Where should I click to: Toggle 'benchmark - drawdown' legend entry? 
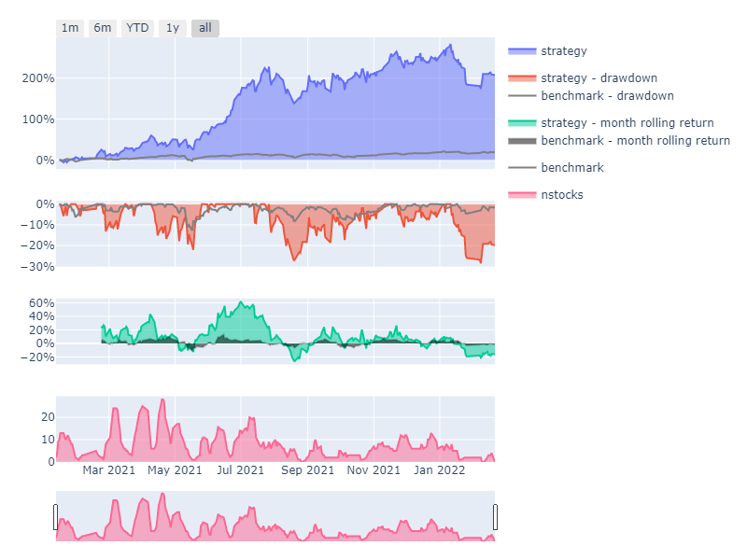(591, 96)
